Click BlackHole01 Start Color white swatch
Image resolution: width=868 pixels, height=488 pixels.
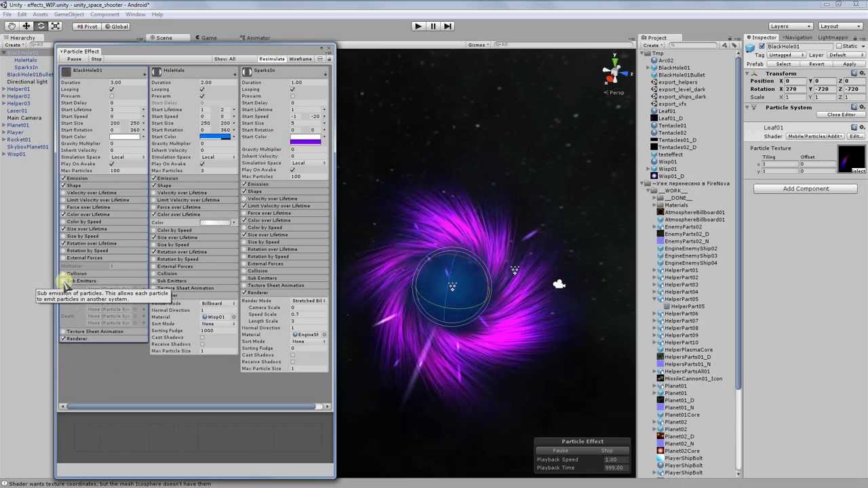tap(124, 137)
